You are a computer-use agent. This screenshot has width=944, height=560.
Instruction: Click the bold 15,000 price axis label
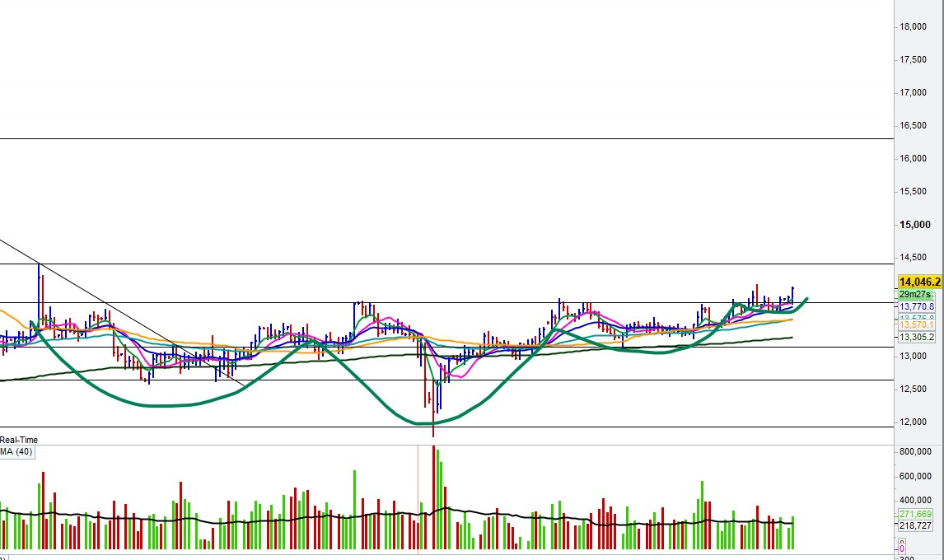[x=915, y=225]
